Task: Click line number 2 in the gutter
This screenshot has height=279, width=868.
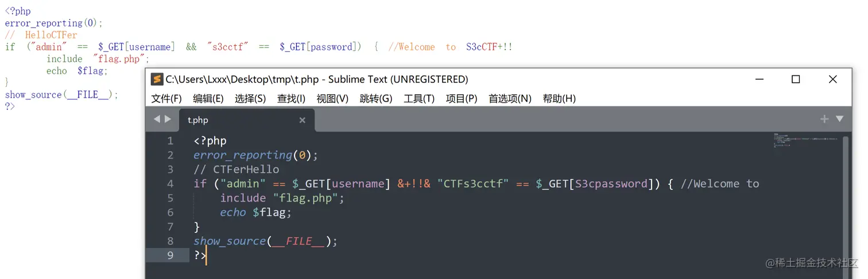Action: click(170, 155)
